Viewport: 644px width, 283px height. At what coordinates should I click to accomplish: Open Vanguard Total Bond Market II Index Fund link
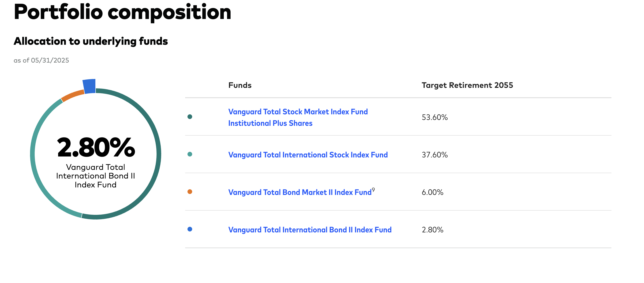pyautogui.click(x=300, y=192)
